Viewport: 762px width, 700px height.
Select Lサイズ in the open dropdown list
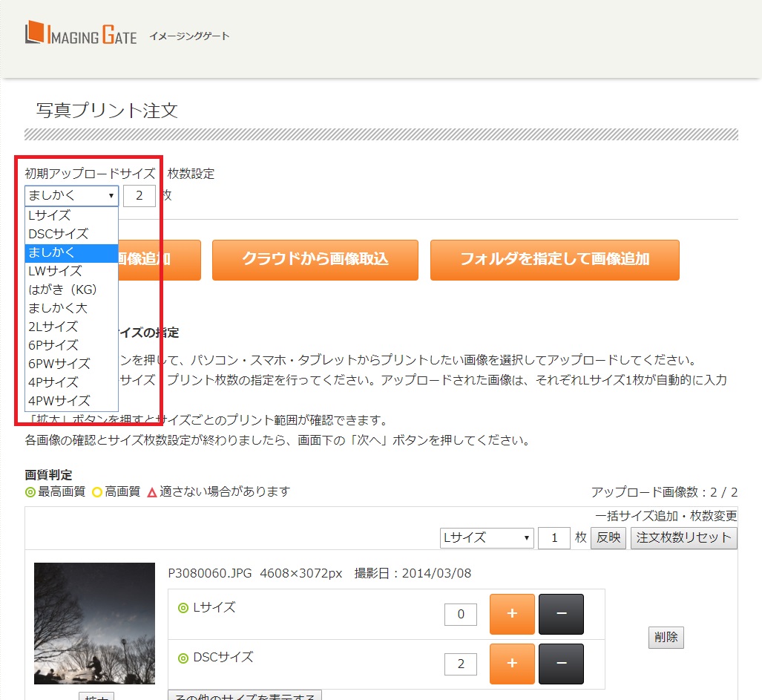point(71,215)
